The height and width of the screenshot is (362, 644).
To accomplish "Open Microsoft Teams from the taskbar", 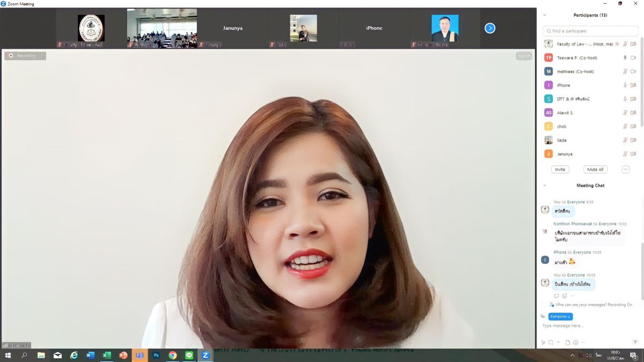I will [x=140, y=355].
